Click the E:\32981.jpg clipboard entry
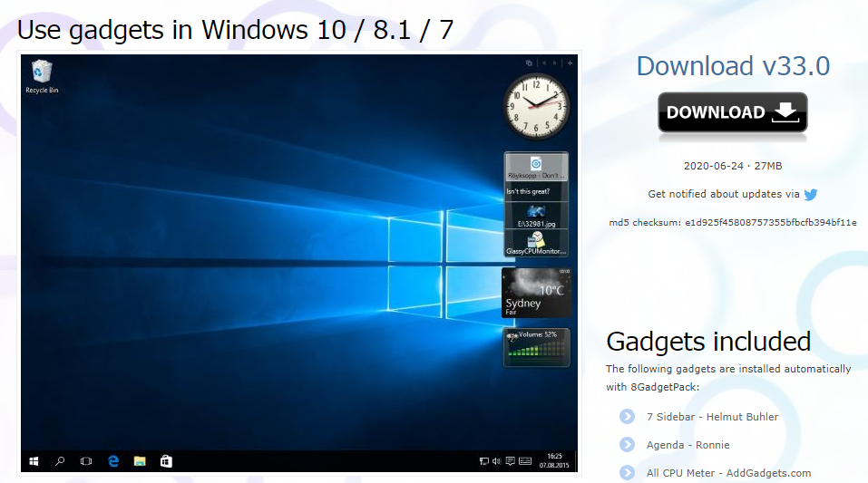 (x=536, y=215)
